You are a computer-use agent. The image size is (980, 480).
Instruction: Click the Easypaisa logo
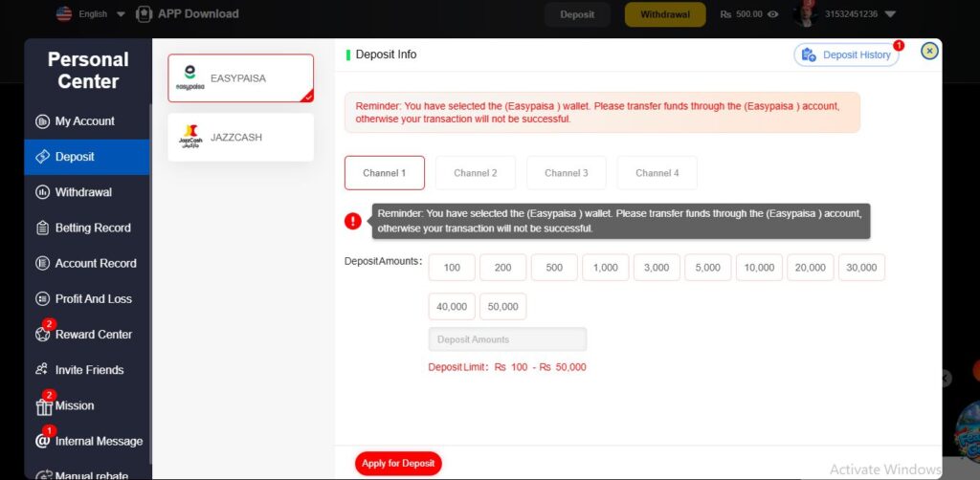[x=190, y=78]
